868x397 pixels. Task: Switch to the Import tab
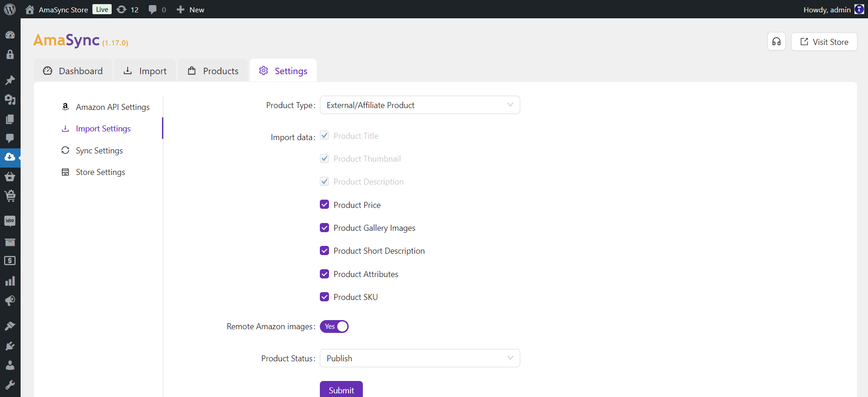(145, 71)
